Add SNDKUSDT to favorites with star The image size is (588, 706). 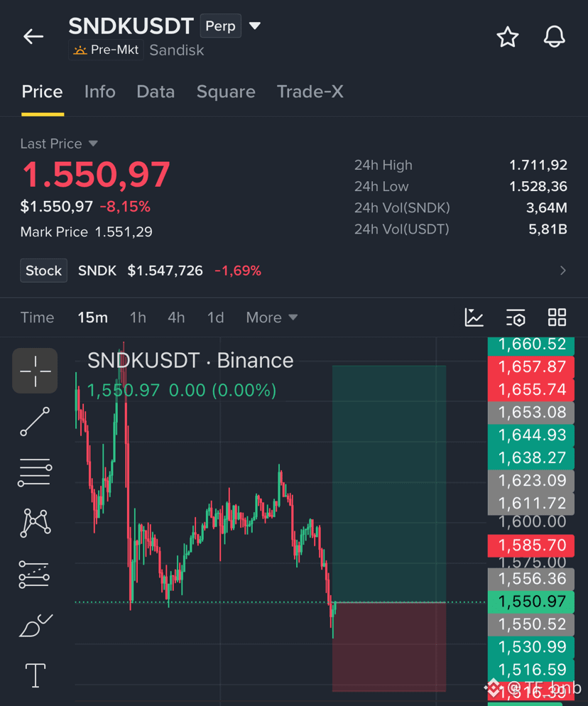pyautogui.click(x=508, y=36)
